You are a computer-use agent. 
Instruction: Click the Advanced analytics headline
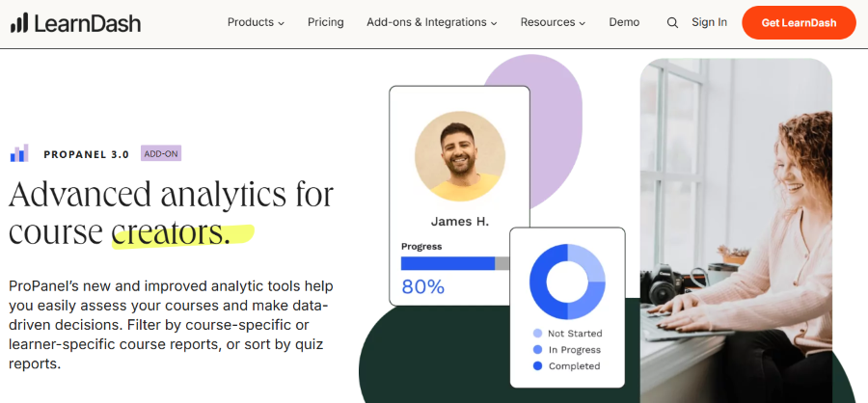171,213
